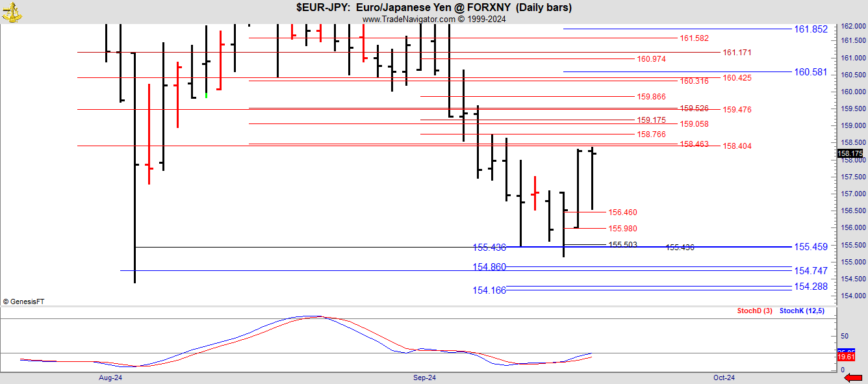This screenshot has width=868, height=384.
Task: Click the black 158.175 current price tag
Action: [x=850, y=154]
